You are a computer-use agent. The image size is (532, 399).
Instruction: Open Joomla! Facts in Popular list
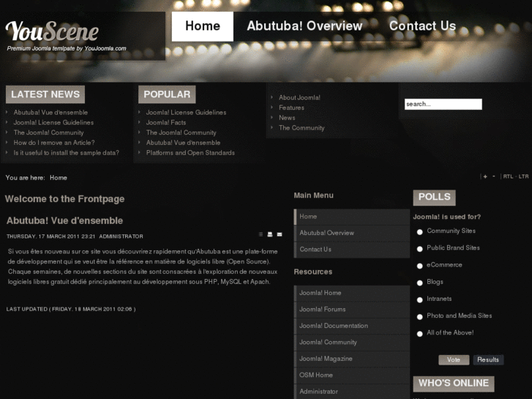(166, 122)
